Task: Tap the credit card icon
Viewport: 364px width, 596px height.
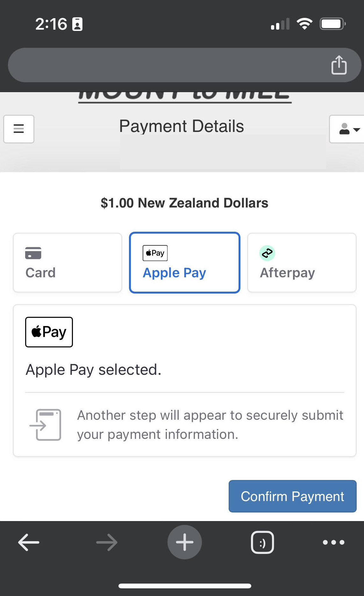Action: pos(33,253)
